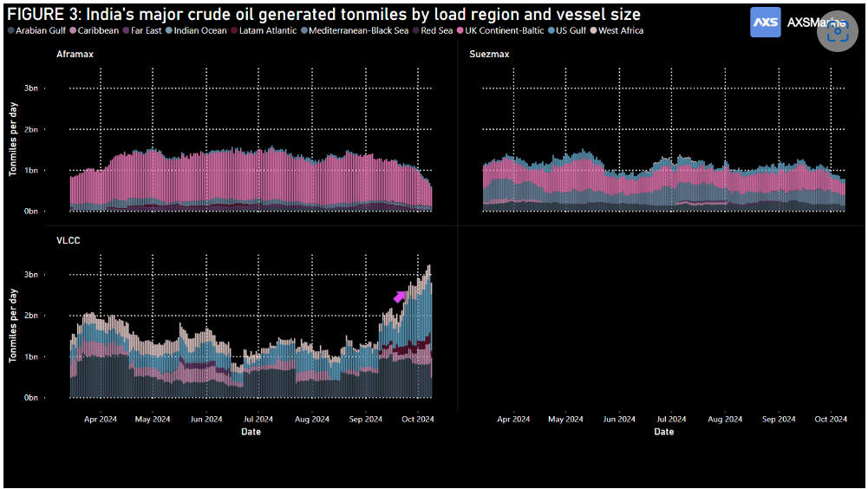
Task: Click Aug 2024 under the Suezmax chart
Action: pos(725,420)
